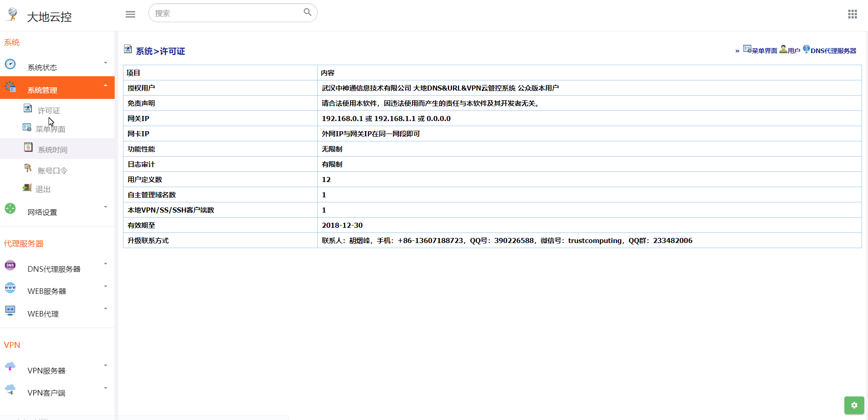Image resolution: width=868 pixels, height=420 pixels.
Task: Click the 日志审计 value 有限制
Action: tap(332, 164)
